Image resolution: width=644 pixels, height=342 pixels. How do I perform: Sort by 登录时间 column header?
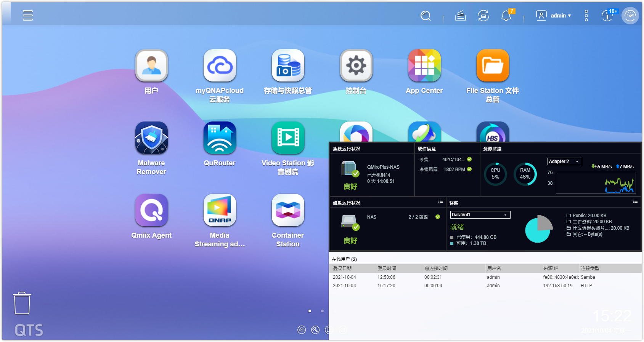click(399, 268)
